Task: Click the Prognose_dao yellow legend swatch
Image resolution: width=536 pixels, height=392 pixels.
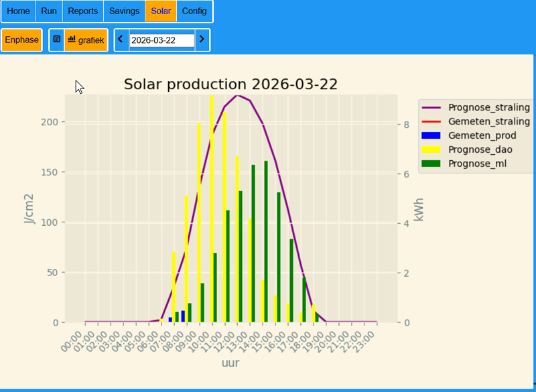Action: pyautogui.click(x=432, y=149)
